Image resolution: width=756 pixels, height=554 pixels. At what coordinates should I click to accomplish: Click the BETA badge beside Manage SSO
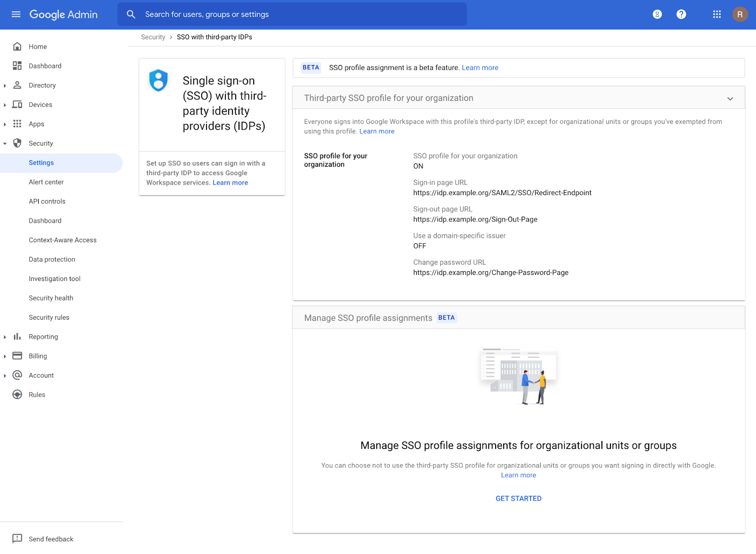[447, 318]
